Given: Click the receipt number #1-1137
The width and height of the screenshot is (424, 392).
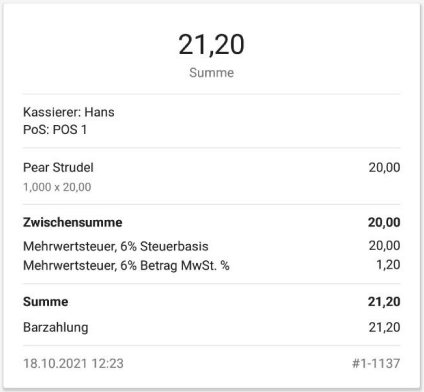Looking at the screenshot, I should tap(376, 363).
